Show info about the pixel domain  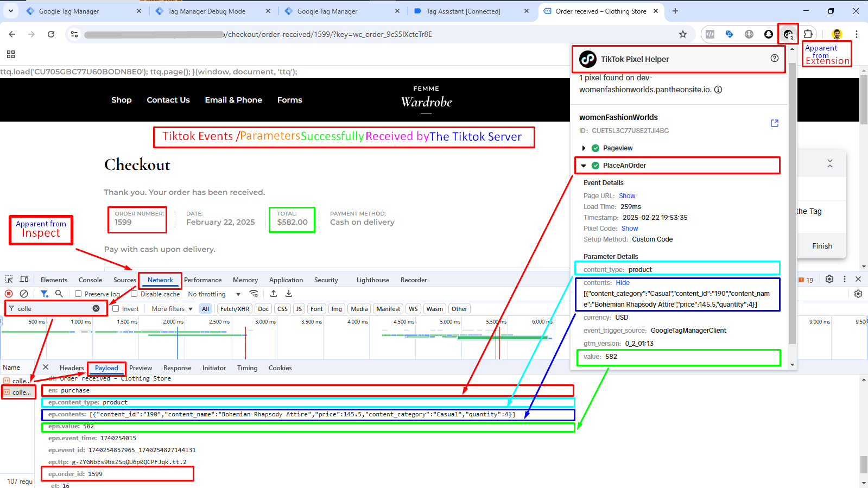(x=718, y=90)
